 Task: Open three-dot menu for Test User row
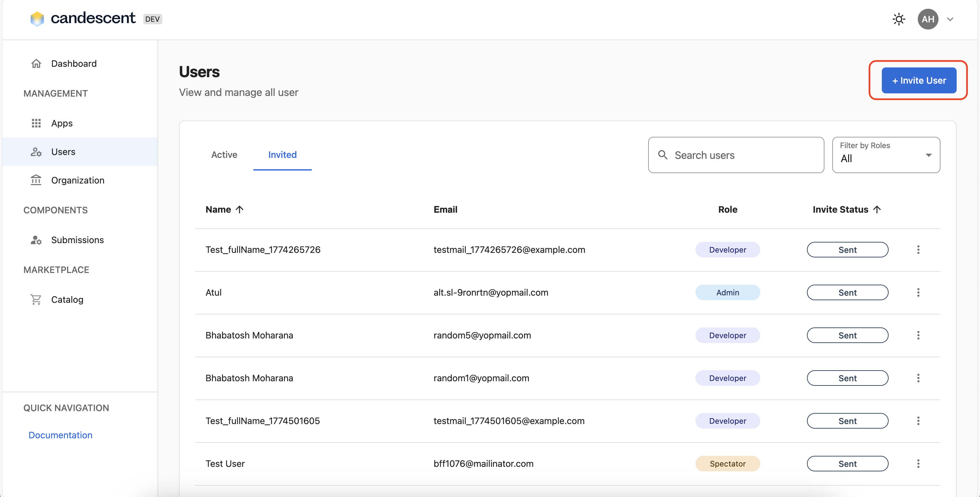pos(918,464)
